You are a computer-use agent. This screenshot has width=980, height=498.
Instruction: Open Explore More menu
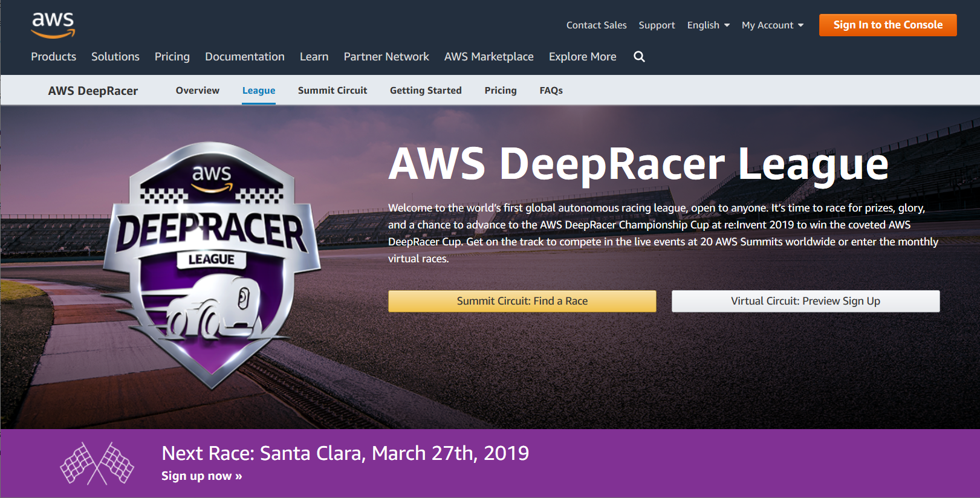tap(582, 57)
